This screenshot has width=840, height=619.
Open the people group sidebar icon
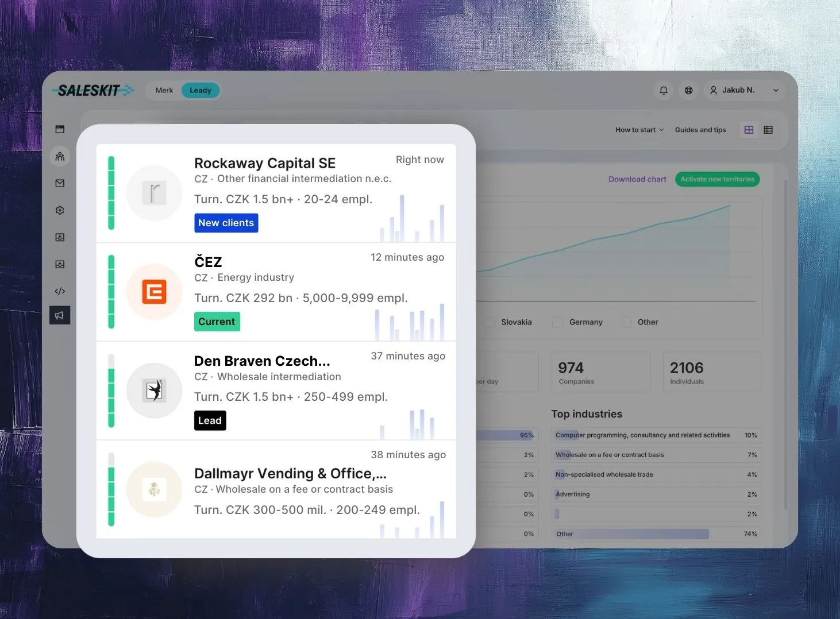click(60, 156)
